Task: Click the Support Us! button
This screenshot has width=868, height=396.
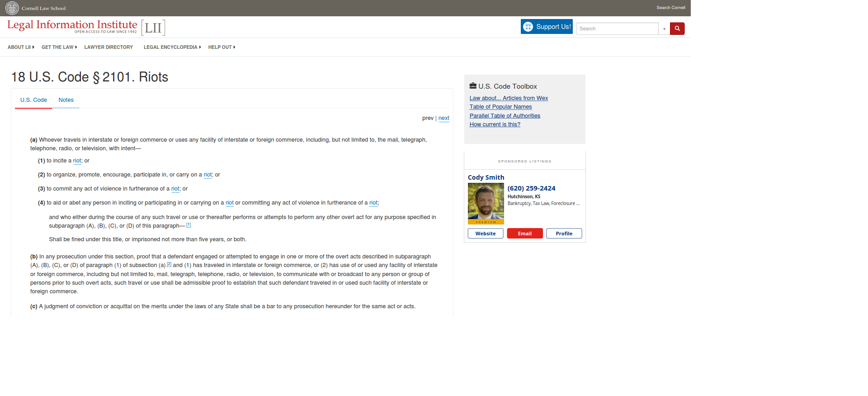Action: click(x=547, y=27)
